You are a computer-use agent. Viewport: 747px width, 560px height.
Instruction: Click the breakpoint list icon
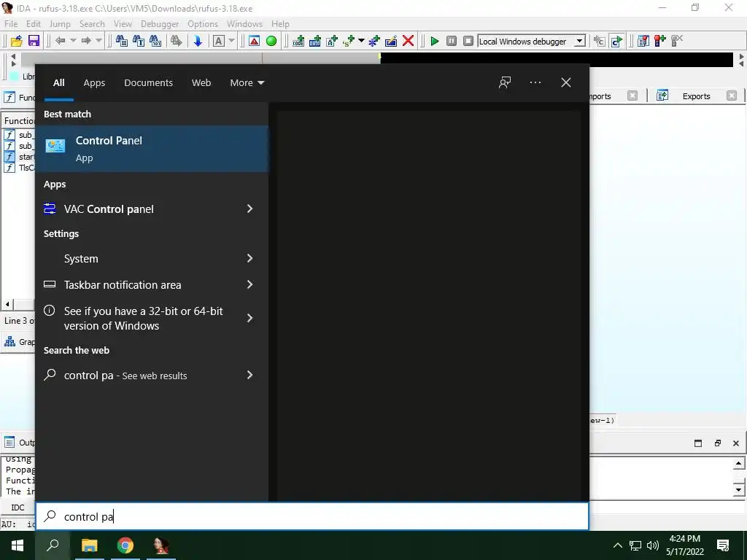tap(643, 41)
